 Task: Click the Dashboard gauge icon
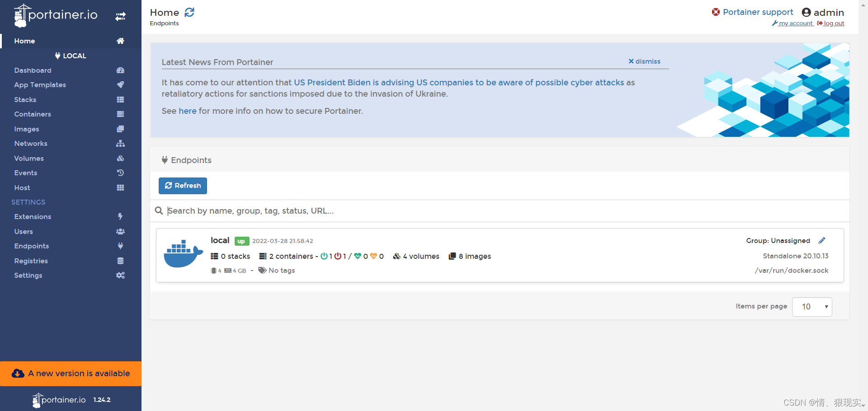pyautogui.click(x=120, y=70)
